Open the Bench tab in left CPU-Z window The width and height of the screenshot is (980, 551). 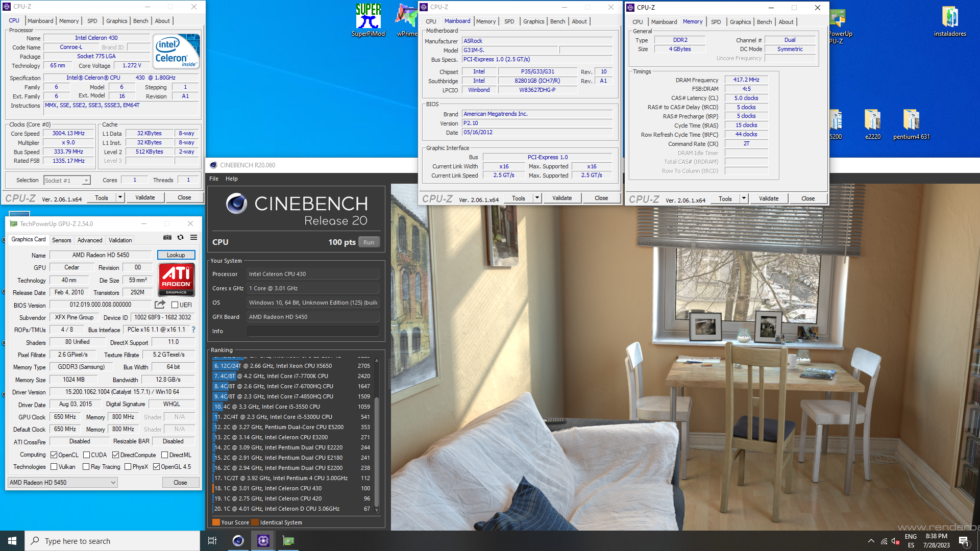point(140,21)
